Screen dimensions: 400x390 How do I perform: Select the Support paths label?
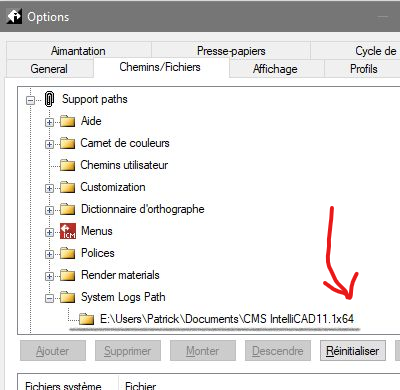95,99
